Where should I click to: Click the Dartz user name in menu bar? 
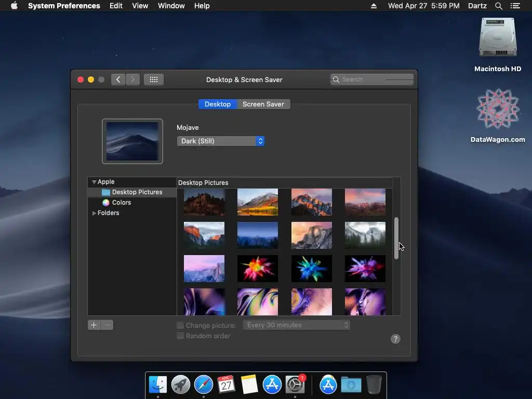coord(477,6)
